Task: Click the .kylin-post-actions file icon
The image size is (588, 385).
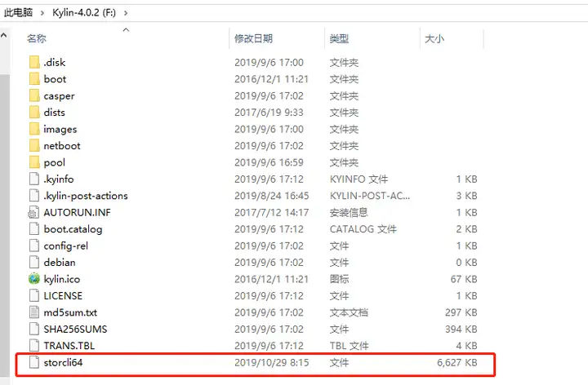Action: click(x=34, y=196)
